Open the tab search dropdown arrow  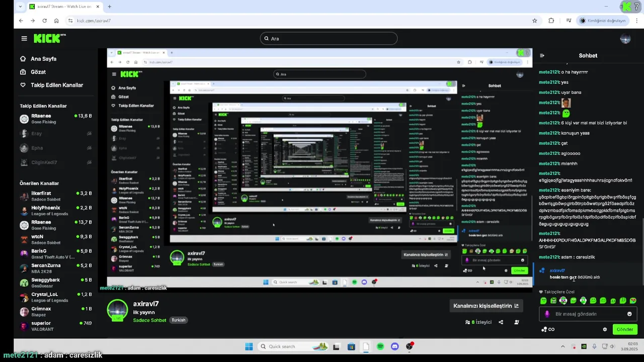point(20,7)
